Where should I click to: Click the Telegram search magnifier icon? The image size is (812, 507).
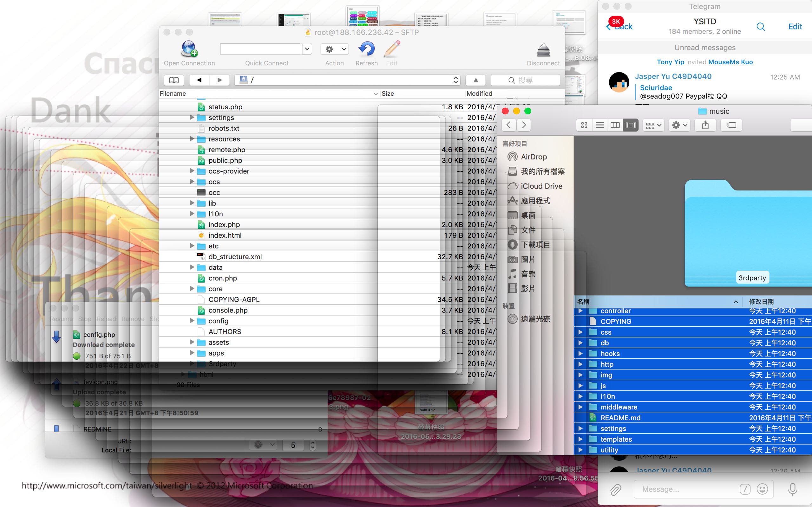click(761, 27)
